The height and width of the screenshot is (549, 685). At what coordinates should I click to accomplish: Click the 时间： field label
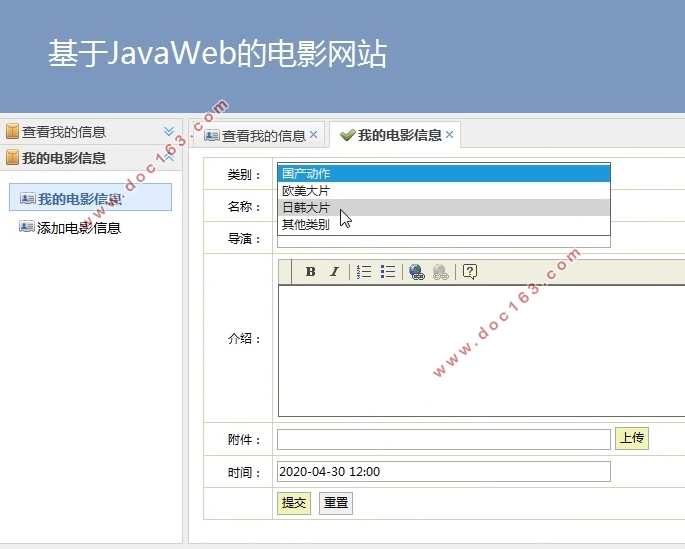pyautogui.click(x=244, y=473)
